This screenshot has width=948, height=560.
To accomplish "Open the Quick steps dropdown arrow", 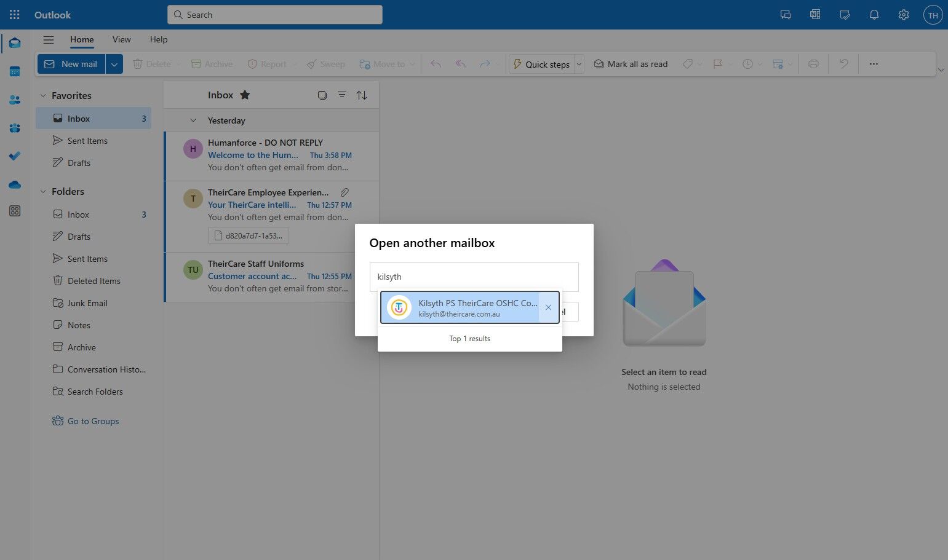I will click(579, 64).
